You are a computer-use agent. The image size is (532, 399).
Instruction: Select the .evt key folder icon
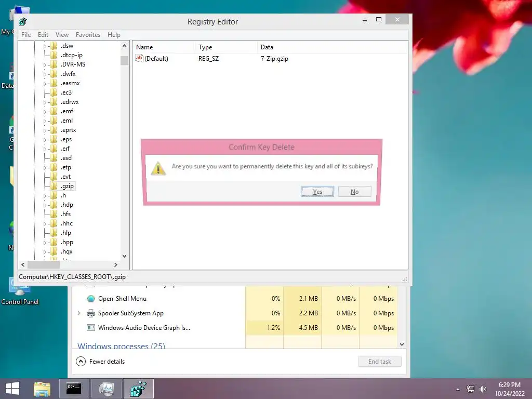(x=54, y=177)
